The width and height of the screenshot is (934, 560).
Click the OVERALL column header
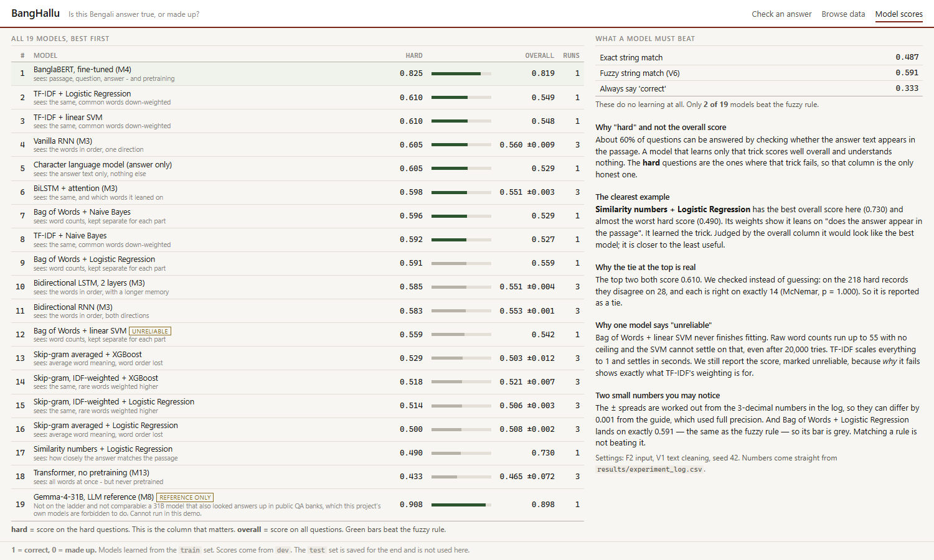coord(539,55)
